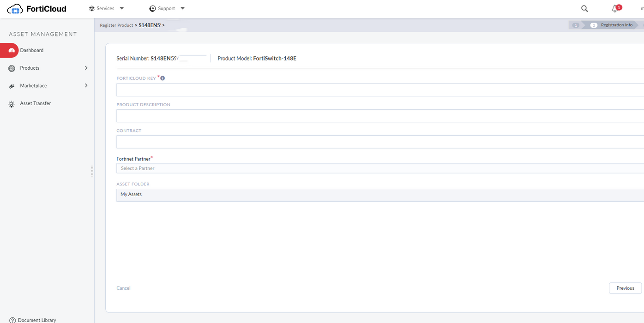This screenshot has height=323, width=644.
Task: Focus the Contract input field
Action: coord(380,142)
